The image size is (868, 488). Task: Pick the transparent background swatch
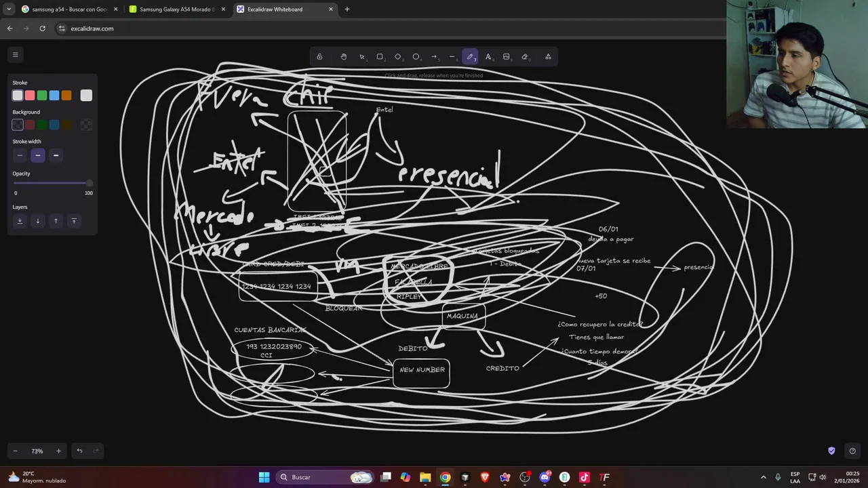(18, 125)
